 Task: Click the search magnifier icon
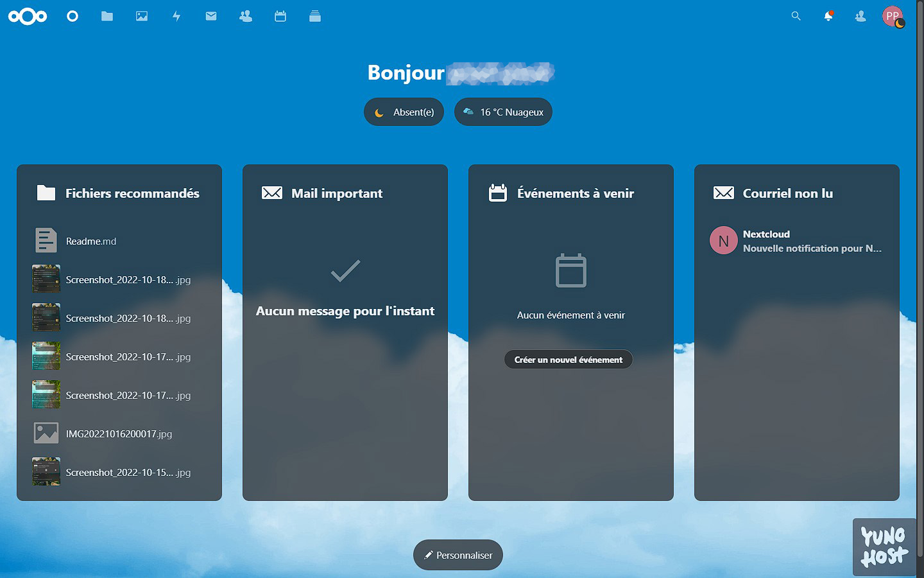click(796, 16)
